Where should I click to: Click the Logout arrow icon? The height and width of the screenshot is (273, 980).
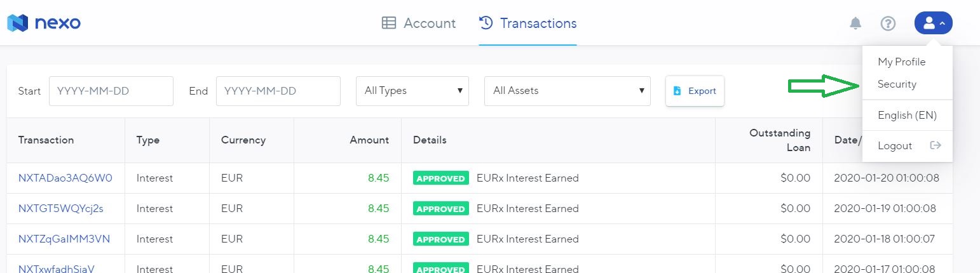(935, 145)
